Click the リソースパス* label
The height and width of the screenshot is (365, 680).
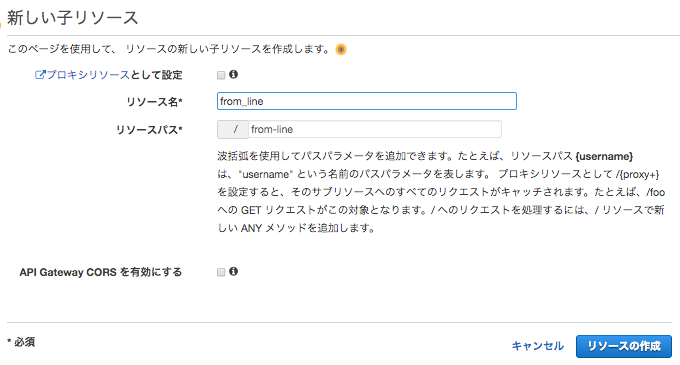coord(149,130)
